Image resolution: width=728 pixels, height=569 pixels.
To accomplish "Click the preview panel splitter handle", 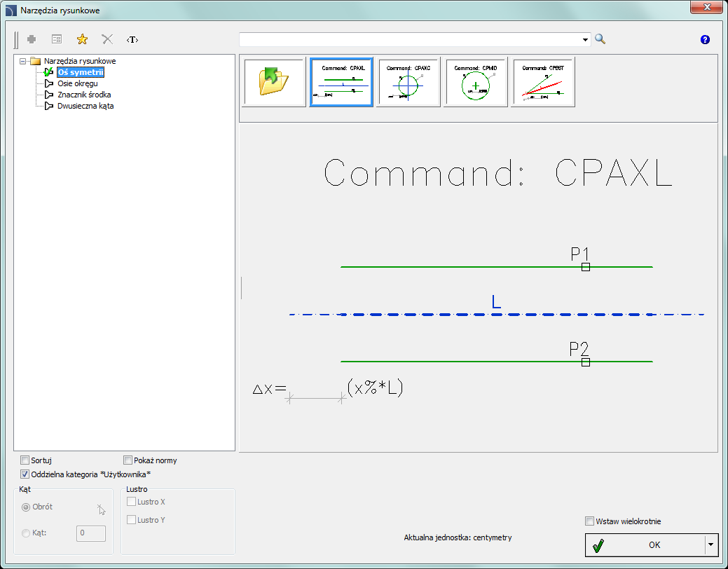I will tap(242, 287).
